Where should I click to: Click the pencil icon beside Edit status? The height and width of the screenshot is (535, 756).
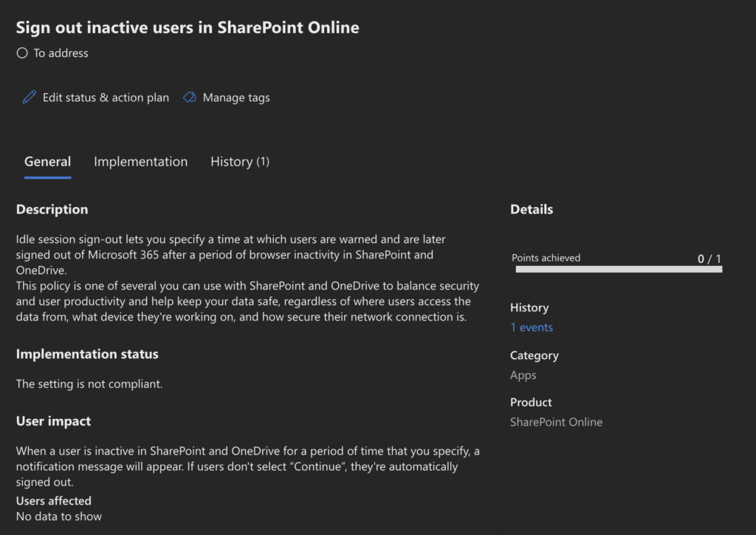click(x=30, y=98)
